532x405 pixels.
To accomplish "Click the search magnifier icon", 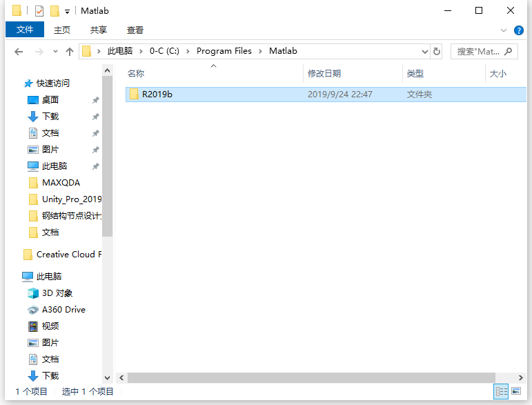I will pos(508,52).
